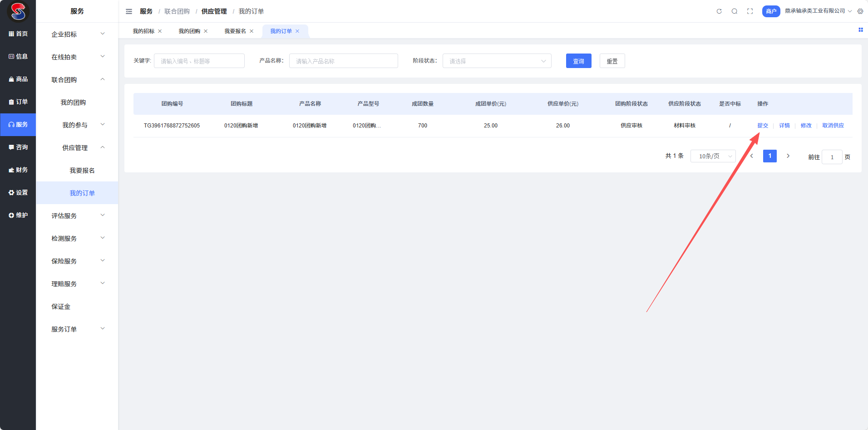The image size is (868, 430).
Task: Collapse the 联合团购 menu
Action: [77, 80]
